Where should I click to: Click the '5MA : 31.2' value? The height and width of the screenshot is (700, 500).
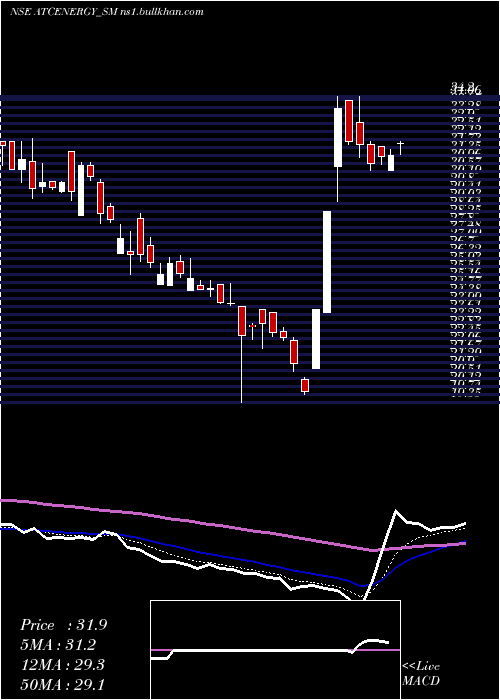click(x=58, y=645)
